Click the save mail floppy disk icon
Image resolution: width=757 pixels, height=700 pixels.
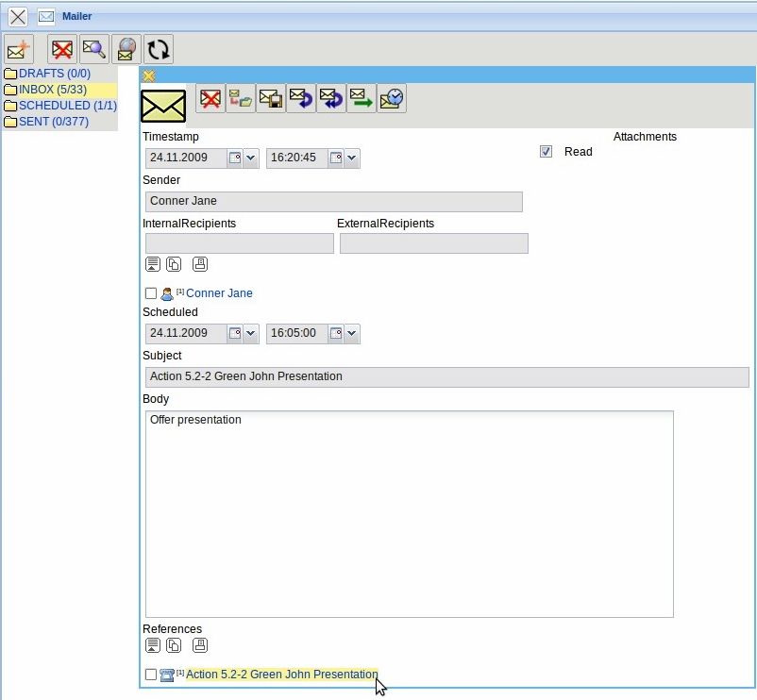[271, 98]
